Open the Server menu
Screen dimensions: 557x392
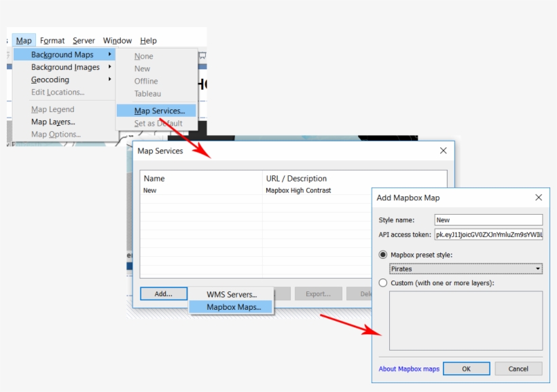84,40
